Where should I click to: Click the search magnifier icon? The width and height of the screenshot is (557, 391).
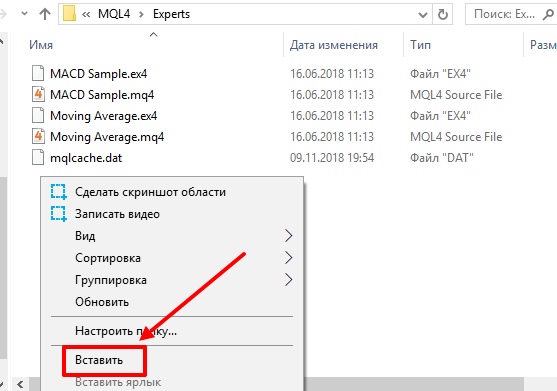tap(548, 14)
